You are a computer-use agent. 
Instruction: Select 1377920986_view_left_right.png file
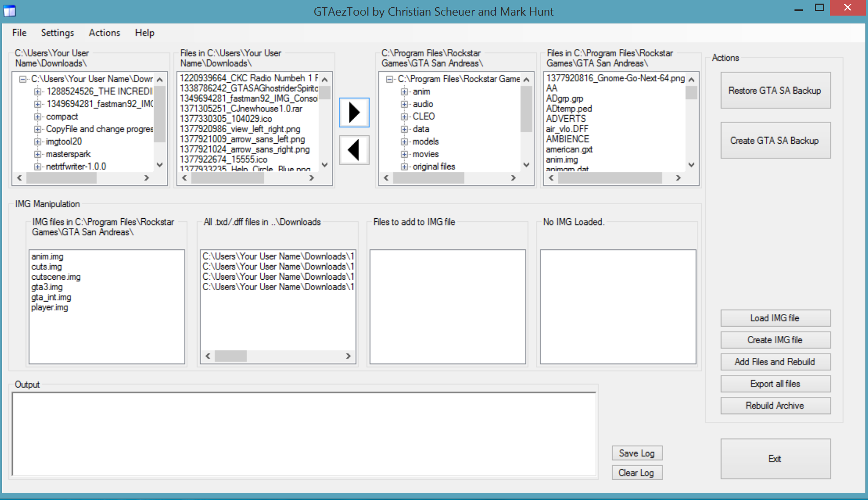pyautogui.click(x=240, y=129)
